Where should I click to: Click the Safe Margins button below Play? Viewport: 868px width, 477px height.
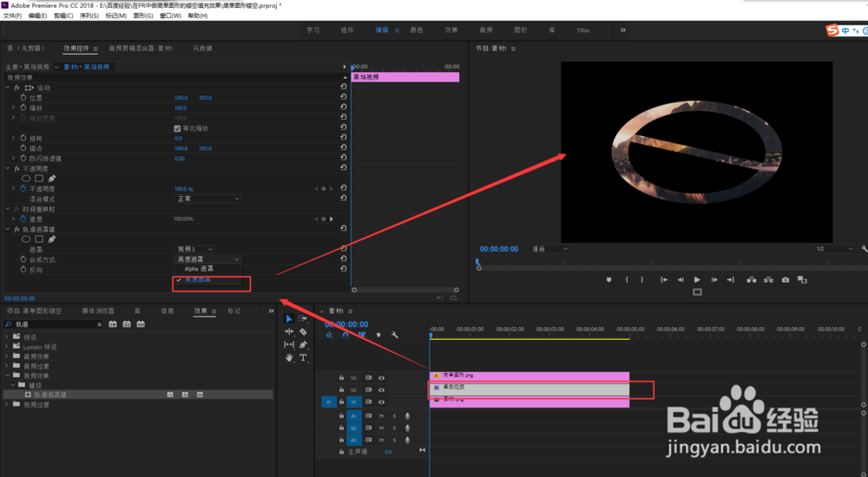pos(697,292)
